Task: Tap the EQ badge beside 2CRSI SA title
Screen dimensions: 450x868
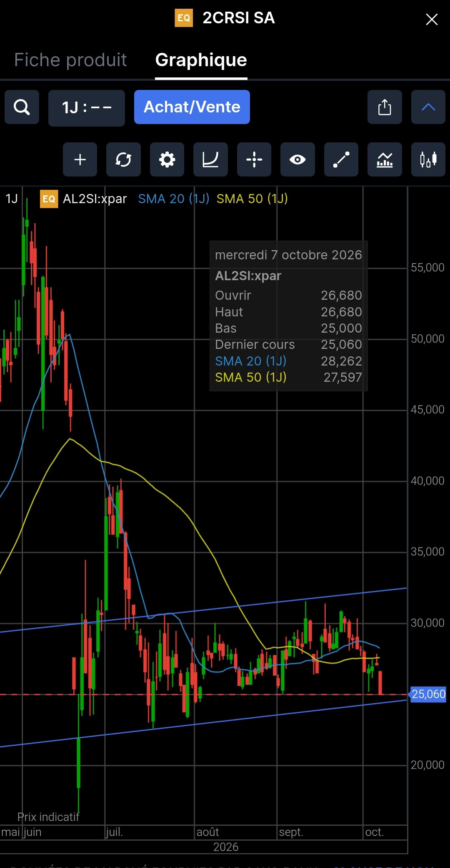Action: (x=184, y=18)
